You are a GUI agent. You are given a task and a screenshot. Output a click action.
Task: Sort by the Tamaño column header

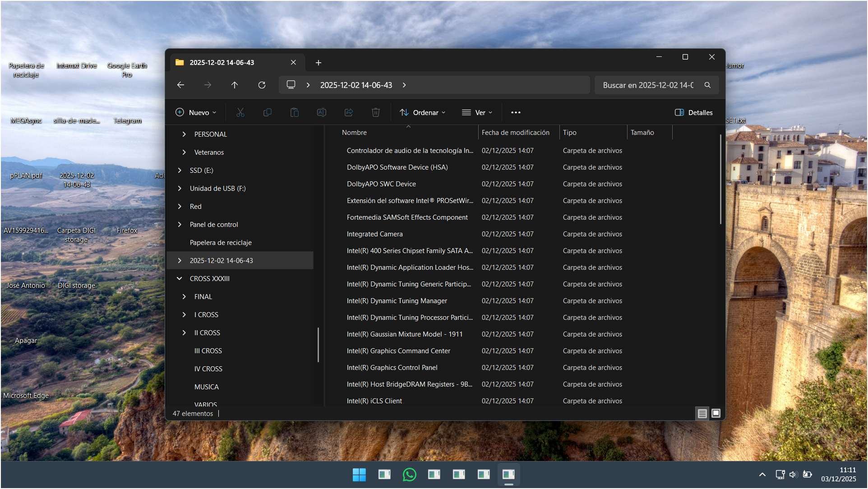[x=642, y=133]
